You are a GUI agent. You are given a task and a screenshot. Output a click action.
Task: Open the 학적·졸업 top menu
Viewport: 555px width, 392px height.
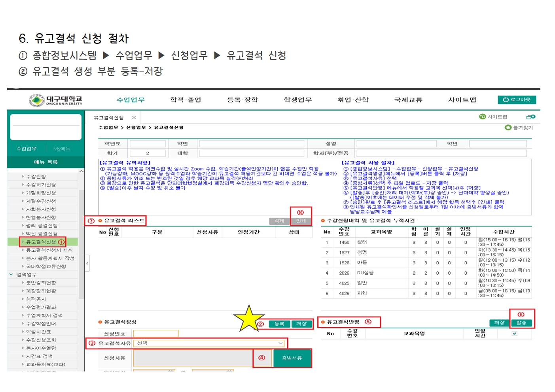tap(186, 100)
